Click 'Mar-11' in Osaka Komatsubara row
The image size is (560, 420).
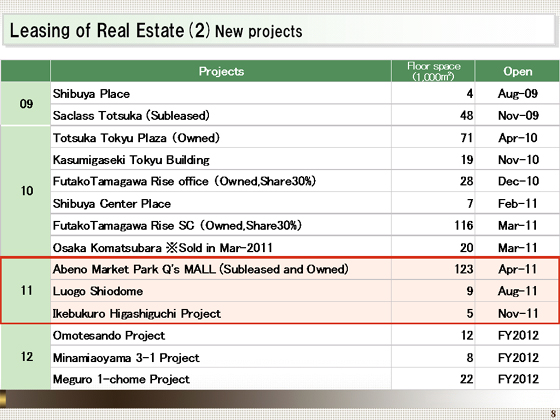tap(518, 248)
